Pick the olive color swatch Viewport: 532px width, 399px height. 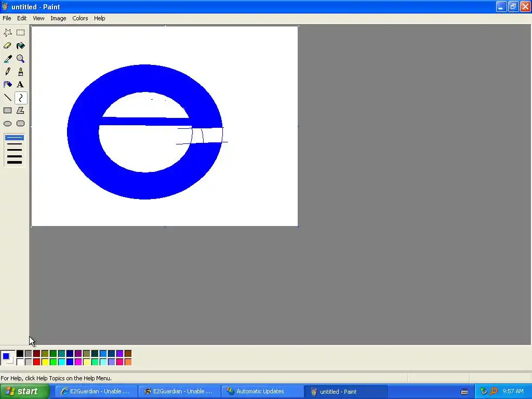[x=45, y=354]
